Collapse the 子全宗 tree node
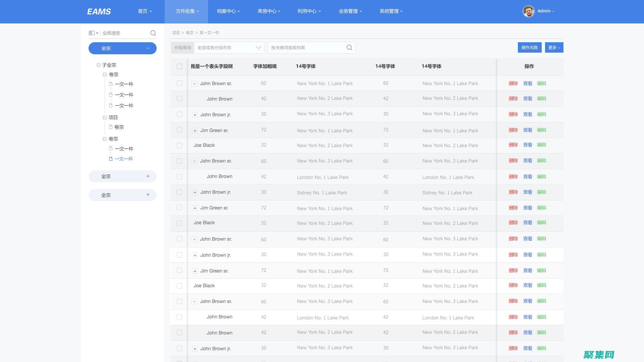 pos(99,65)
